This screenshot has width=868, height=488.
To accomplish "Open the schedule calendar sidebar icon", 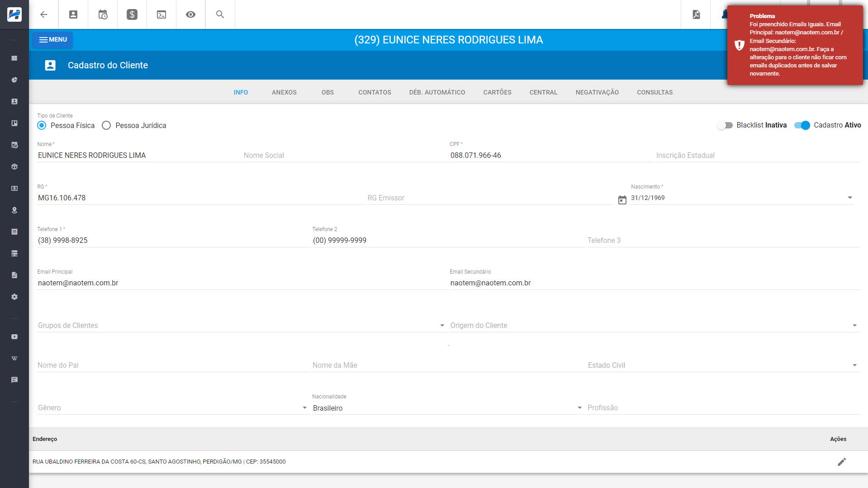I will pos(14,145).
